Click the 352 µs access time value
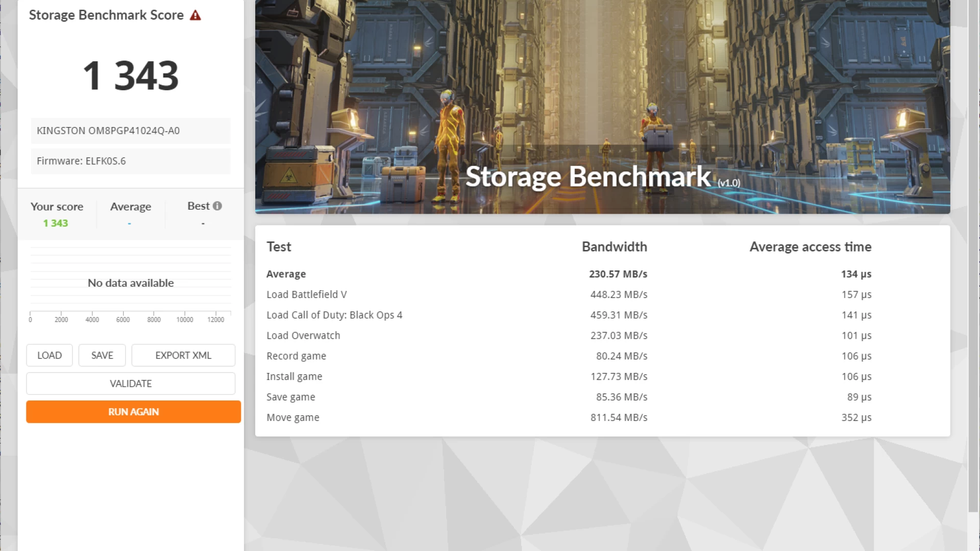The image size is (980, 551). [856, 417]
